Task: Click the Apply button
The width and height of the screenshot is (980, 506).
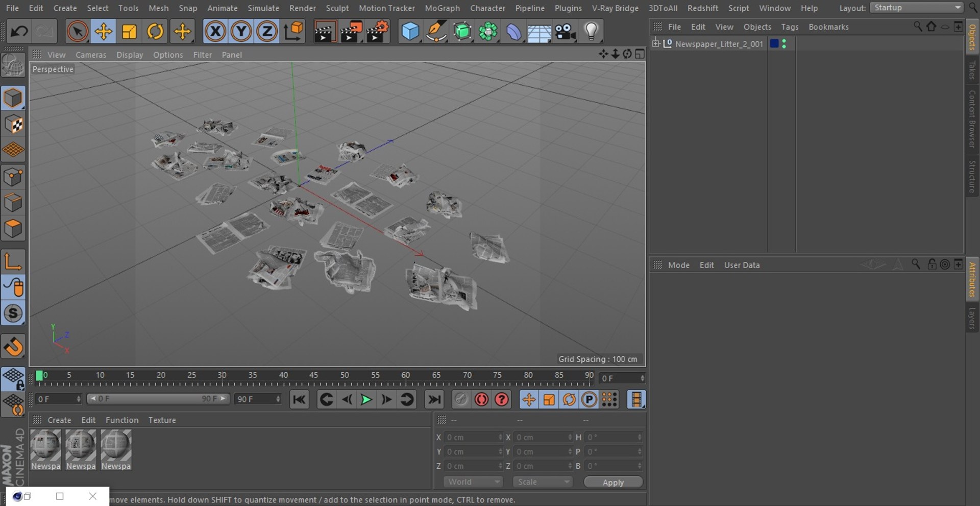Action: coord(613,483)
